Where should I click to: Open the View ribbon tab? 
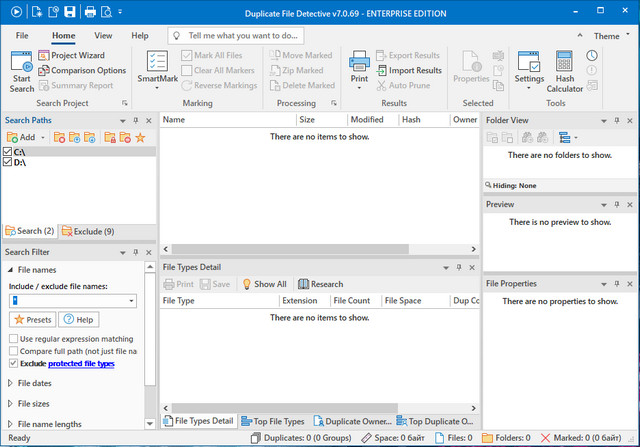click(103, 35)
